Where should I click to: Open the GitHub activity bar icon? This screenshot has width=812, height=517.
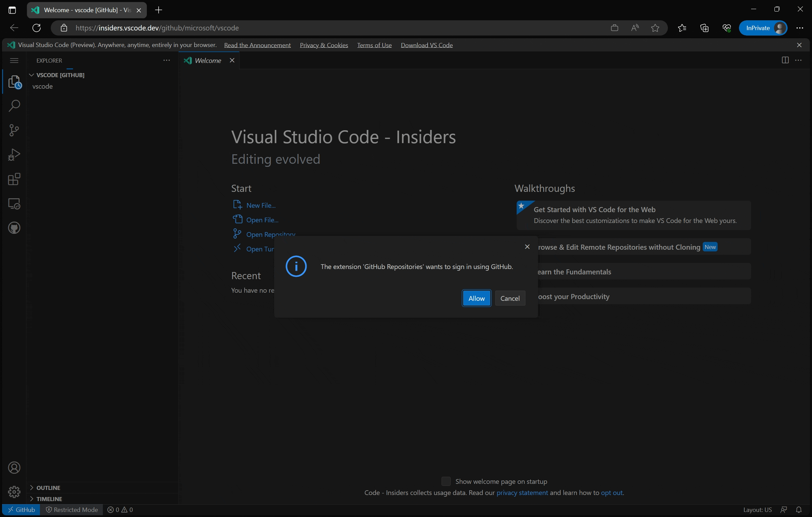point(15,227)
